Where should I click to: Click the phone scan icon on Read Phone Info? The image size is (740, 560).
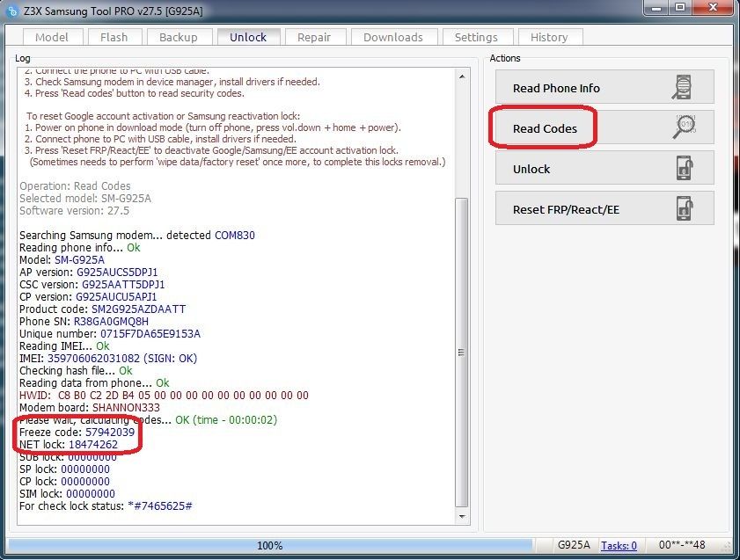683,88
